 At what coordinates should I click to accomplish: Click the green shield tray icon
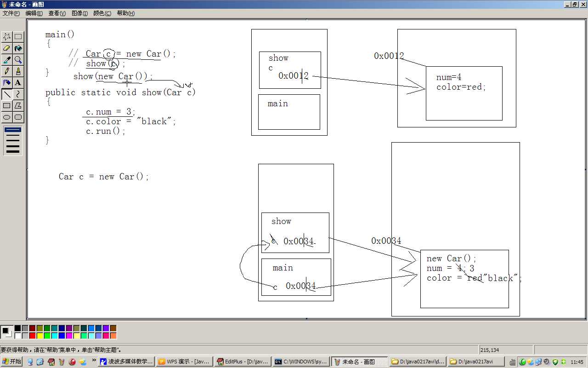point(555,362)
